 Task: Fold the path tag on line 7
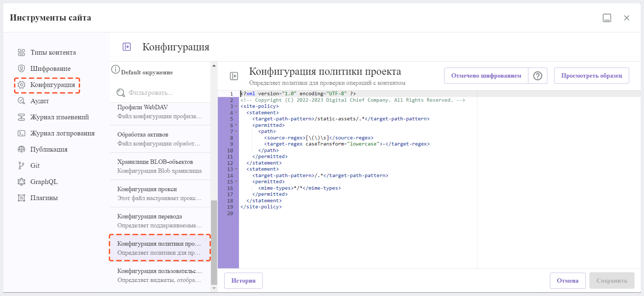tap(236, 132)
